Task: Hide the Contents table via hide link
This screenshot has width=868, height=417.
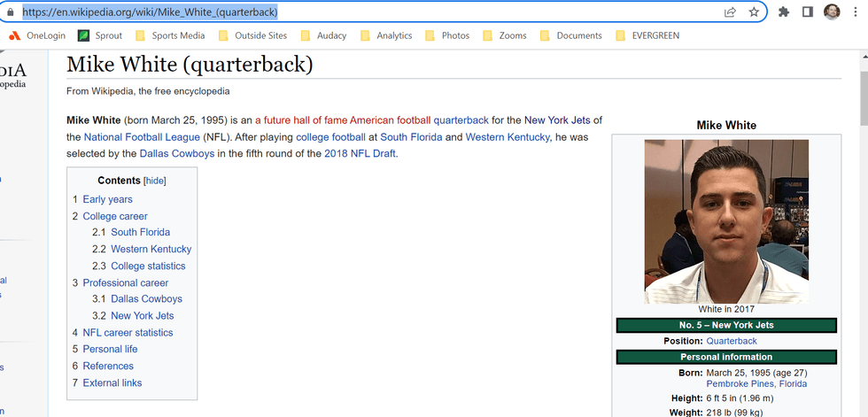Action: click(155, 181)
